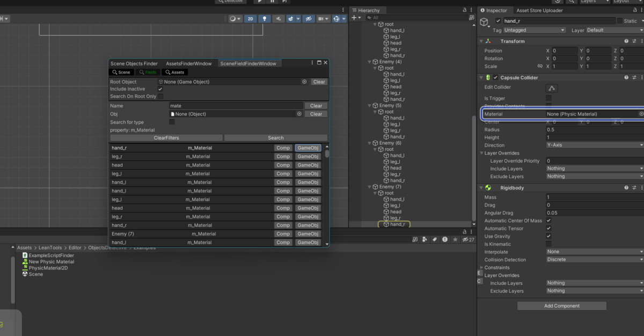The width and height of the screenshot is (644, 336).
Task: Switch to the AssetsFinderWindow tab
Action: 188,64
